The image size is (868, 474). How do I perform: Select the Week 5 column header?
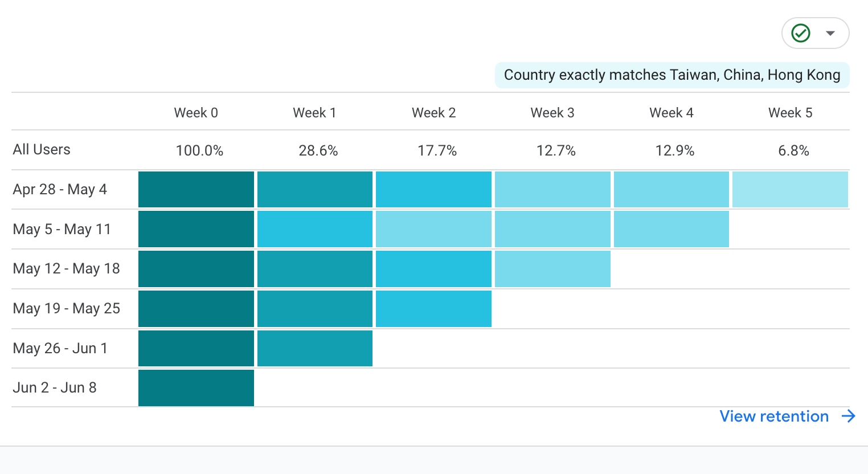point(790,113)
